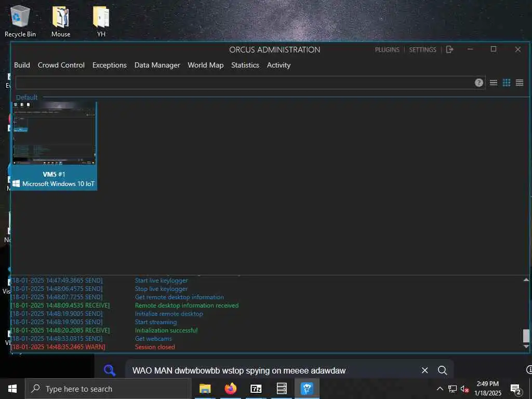Screen dimensions: 532x399
Task: Maximize the Orcus Administration window
Action: 494,49
